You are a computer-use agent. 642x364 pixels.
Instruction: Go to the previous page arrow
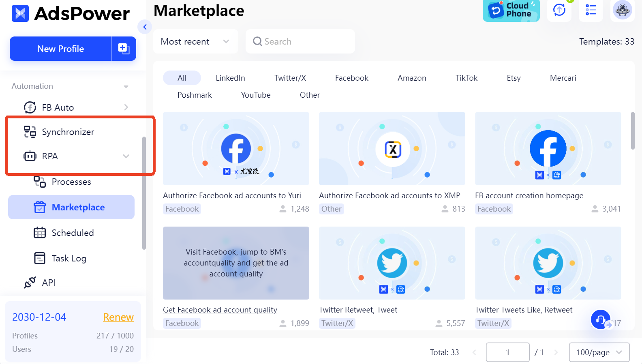click(x=474, y=352)
